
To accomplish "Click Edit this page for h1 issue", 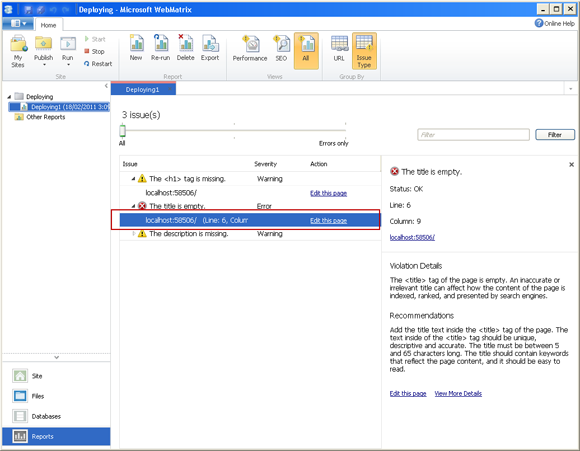I will point(328,193).
